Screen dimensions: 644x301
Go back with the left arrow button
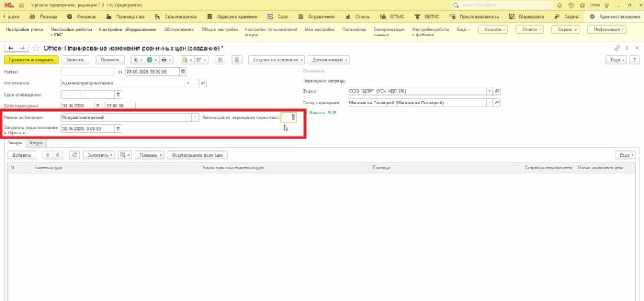(11, 48)
